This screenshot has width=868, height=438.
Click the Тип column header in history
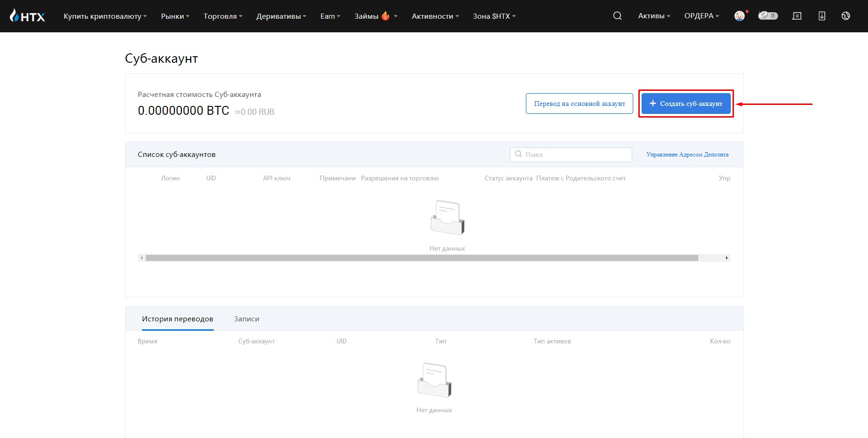coord(441,341)
